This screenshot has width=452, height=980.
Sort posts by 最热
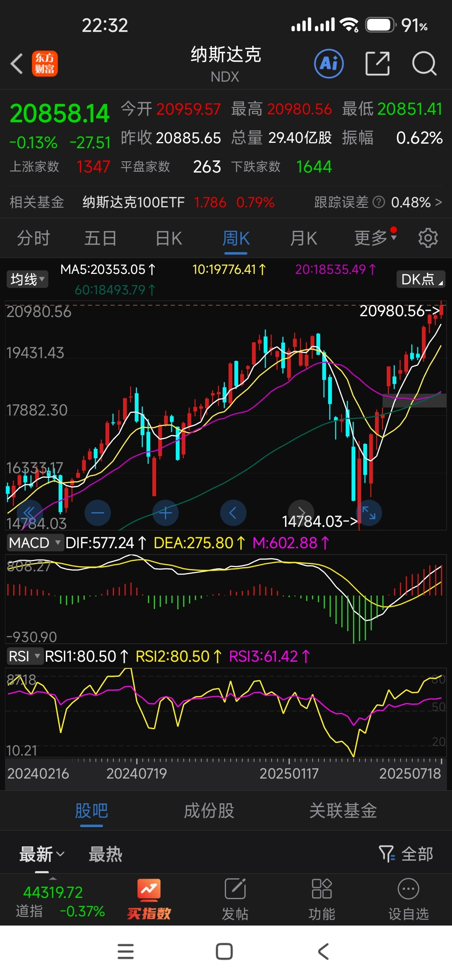click(105, 854)
